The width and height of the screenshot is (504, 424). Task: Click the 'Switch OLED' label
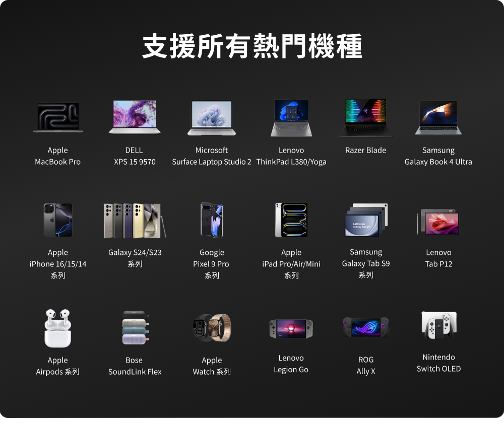[439, 369]
